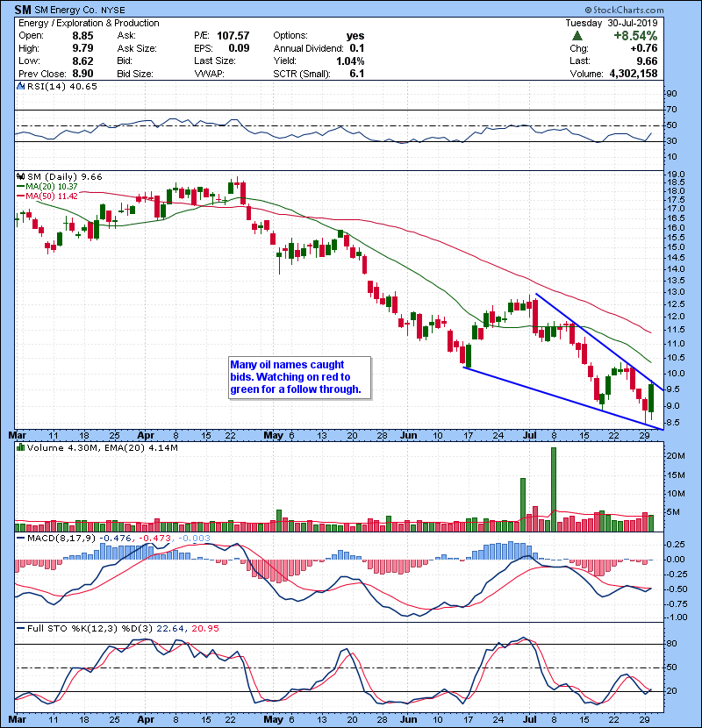Click the 90 RSI axis label
Viewport: 702px width, 728px height.
point(672,93)
